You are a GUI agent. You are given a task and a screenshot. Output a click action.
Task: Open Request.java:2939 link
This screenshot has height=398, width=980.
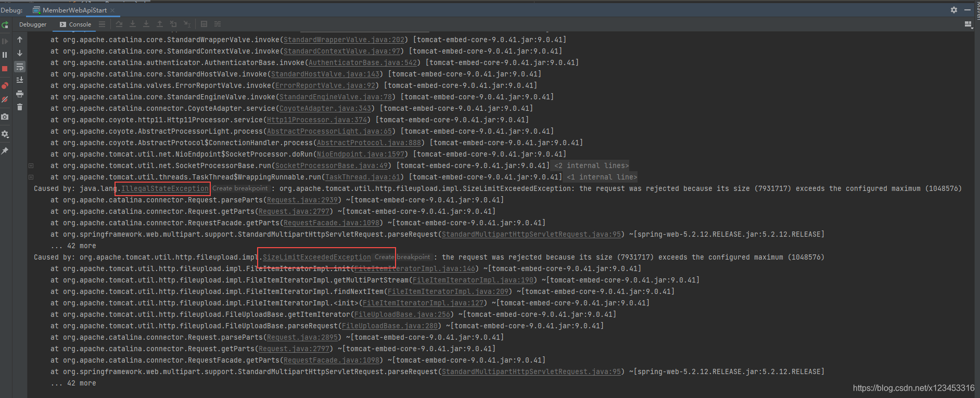click(x=302, y=200)
